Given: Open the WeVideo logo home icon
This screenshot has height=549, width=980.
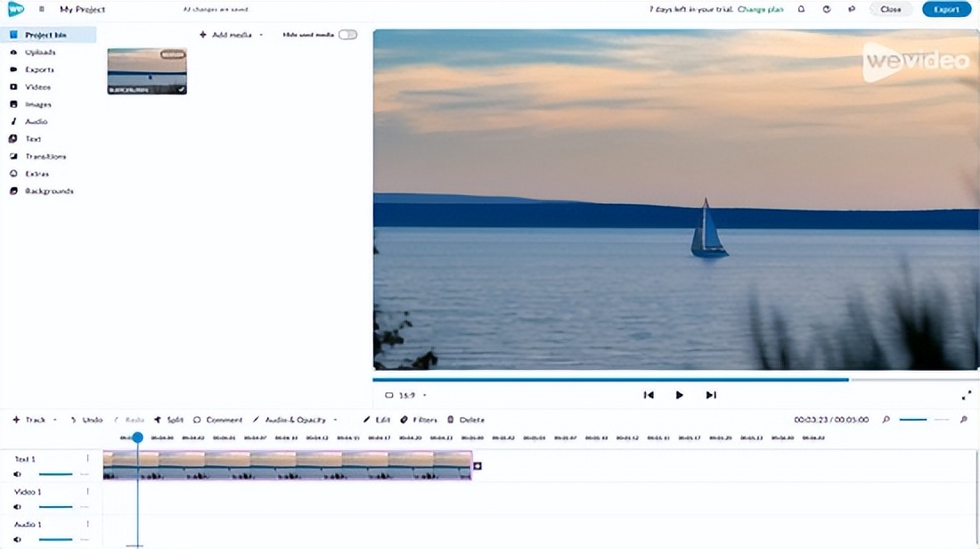Looking at the screenshot, I should tap(15, 9).
